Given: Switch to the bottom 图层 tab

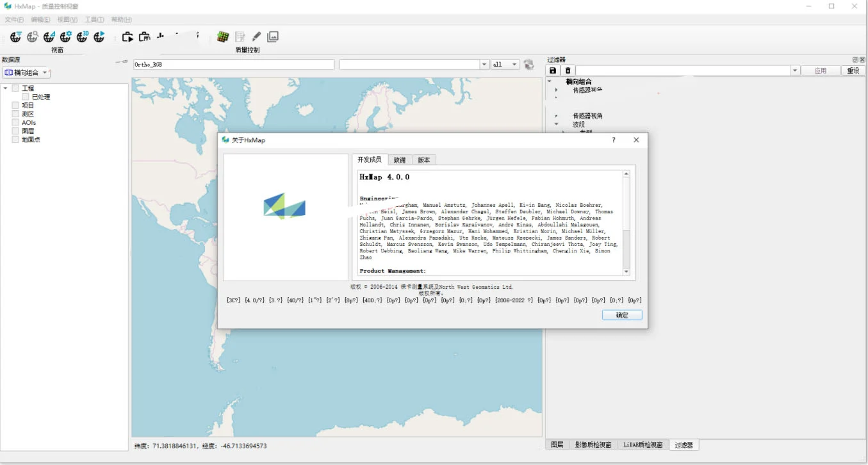Looking at the screenshot, I should 557,445.
